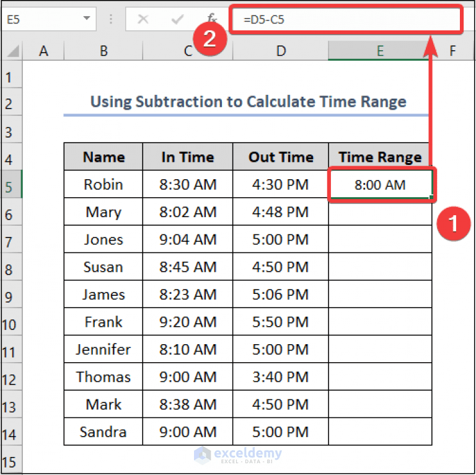The height and width of the screenshot is (475, 476).
Task: Select the cell containing 'James'
Action: pyautogui.click(x=104, y=295)
